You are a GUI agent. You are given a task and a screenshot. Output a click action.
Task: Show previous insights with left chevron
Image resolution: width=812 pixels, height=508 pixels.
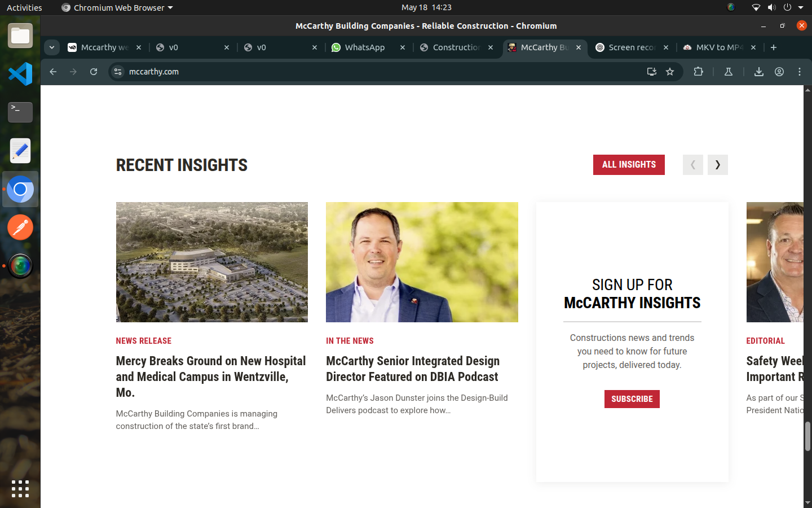click(x=693, y=165)
